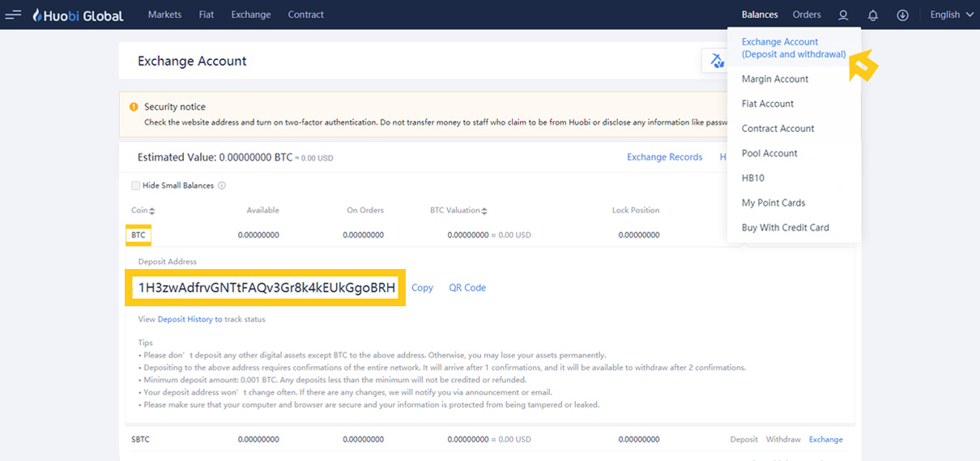Click the Minimum deposit amount tip line
This screenshot has width=980, height=461.
coord(332,380)
